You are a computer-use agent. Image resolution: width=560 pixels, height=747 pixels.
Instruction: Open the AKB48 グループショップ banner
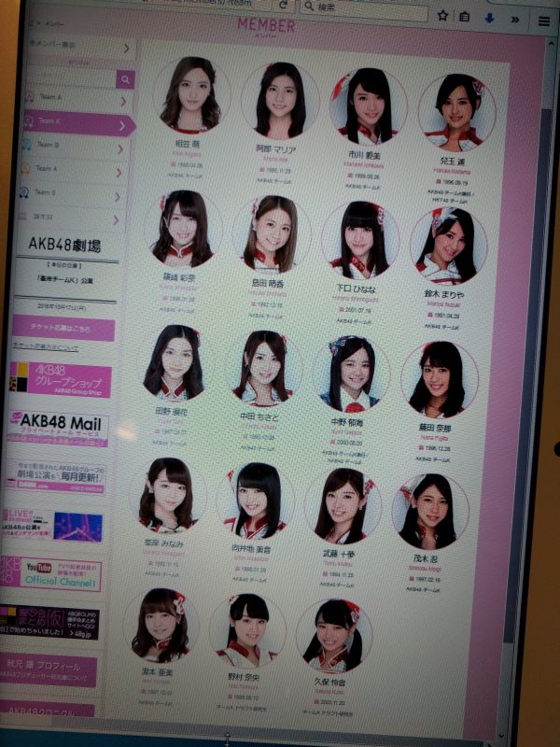pos(60,380)
